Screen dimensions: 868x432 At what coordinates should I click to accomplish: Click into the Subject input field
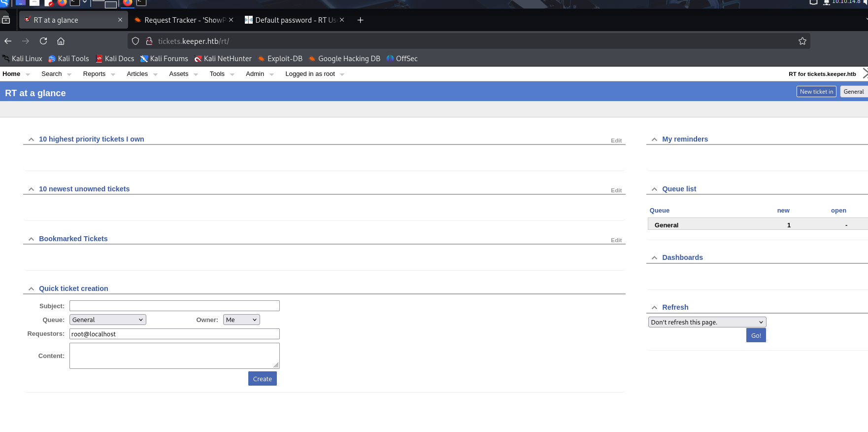pyautogui.click(x=174, y=306)
